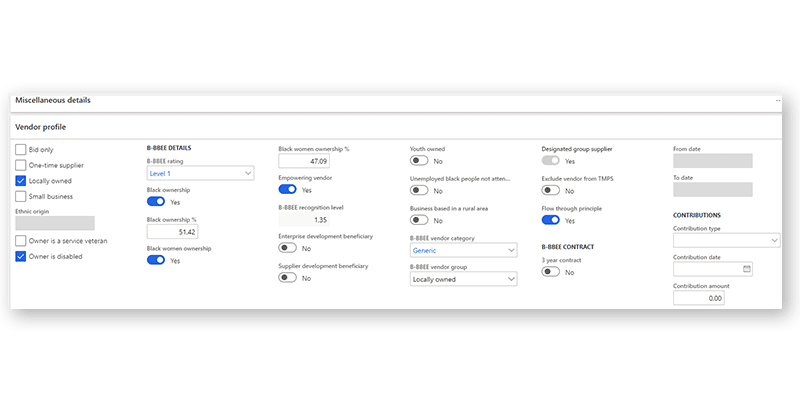Switch off Flow through principle toggle
This screenshot has width=800, height=400.
(x=551, y=220)
